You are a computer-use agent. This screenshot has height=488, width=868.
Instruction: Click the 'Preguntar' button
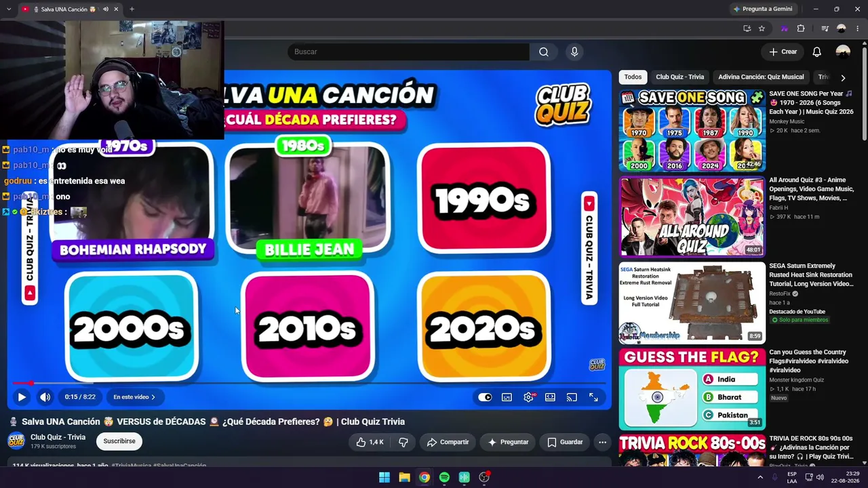[x=508, y=442]
